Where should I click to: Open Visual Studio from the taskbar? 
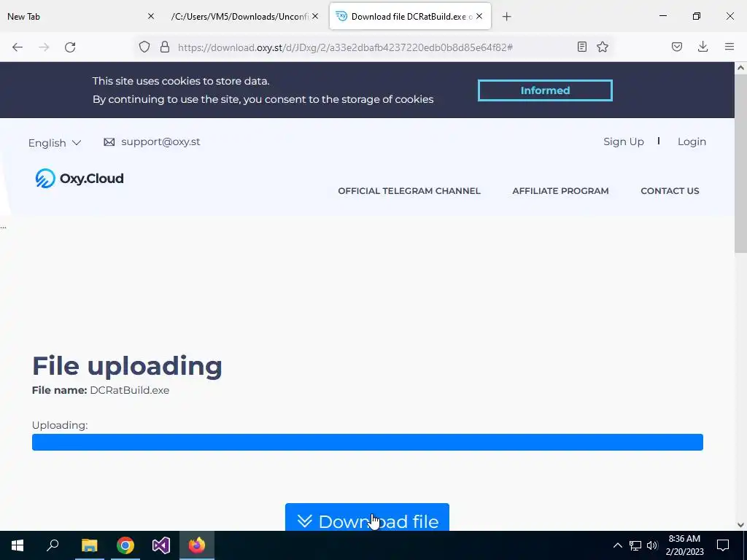(161, 545)
